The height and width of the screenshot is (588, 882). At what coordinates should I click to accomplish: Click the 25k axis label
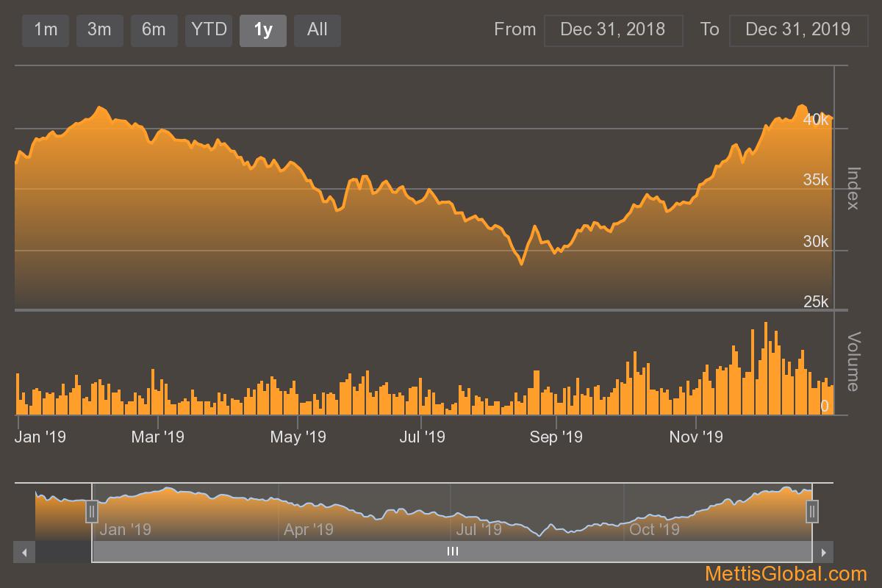[816, 302]
